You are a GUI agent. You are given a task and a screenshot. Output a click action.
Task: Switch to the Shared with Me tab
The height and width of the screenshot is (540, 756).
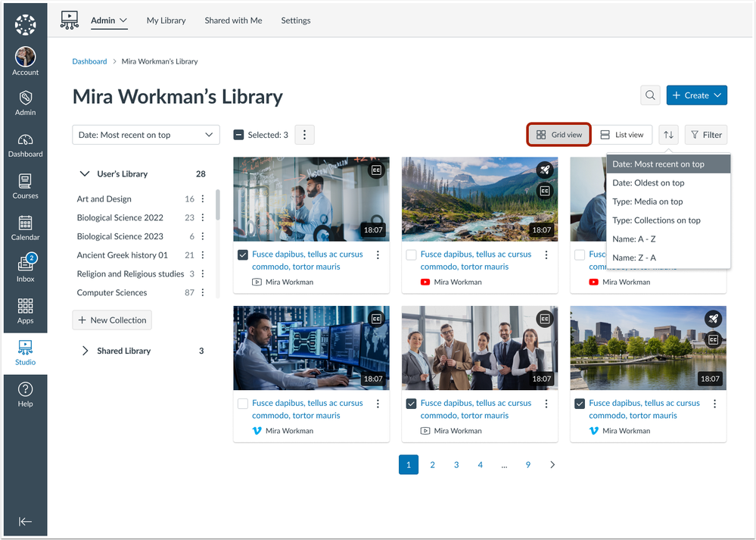(x=233, y=20)
